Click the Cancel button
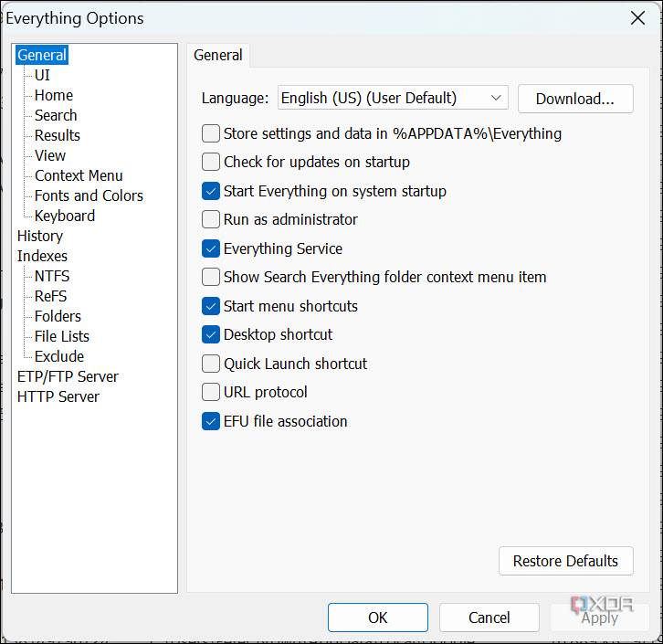Image resolution: width=663 pixels, height=644 pixels. (489, 618)
